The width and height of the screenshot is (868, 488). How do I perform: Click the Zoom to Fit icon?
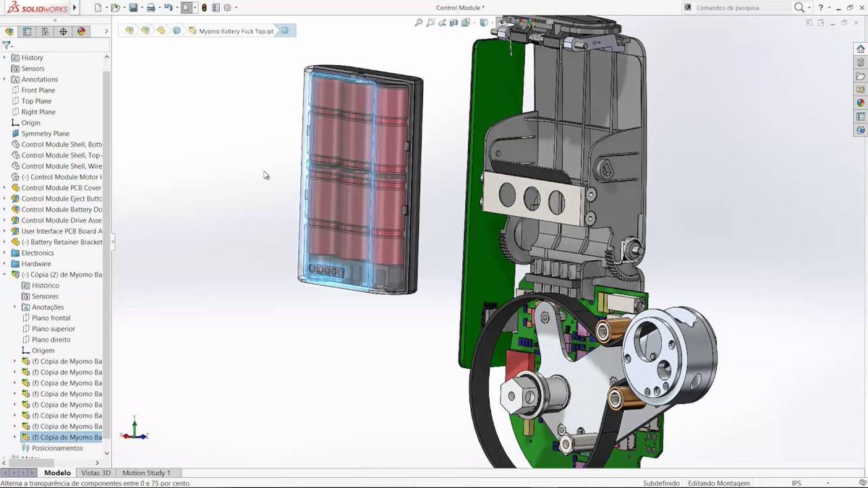[x=418, y=23]
